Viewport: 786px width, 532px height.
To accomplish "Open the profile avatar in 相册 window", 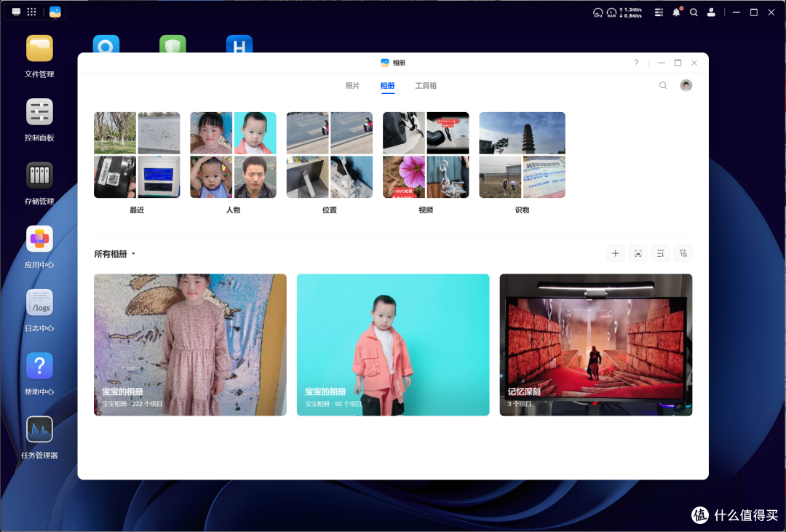I will (686, 85).
